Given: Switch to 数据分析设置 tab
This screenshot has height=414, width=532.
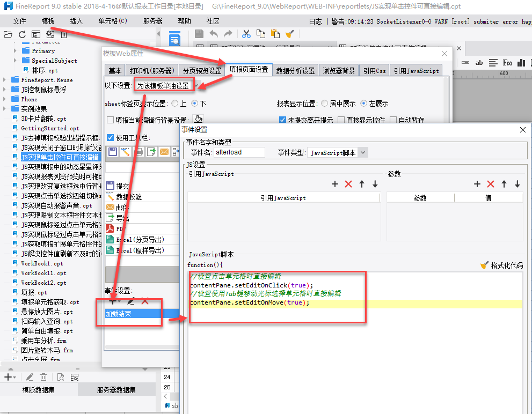Looking at the screenshot, I should pyautogui.click(x=295, y=71).
